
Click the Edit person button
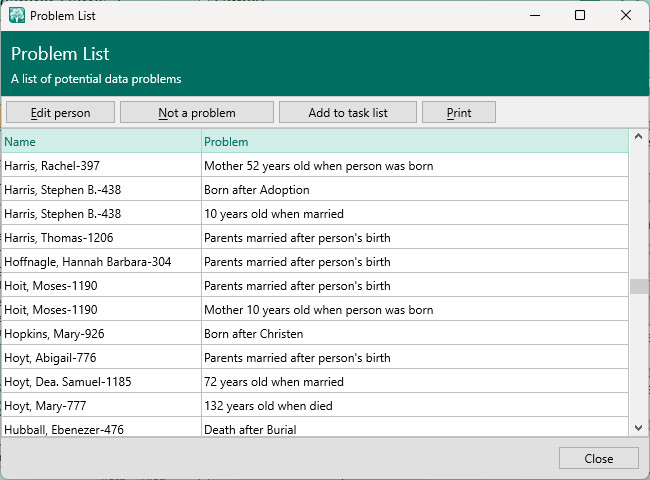61,113
